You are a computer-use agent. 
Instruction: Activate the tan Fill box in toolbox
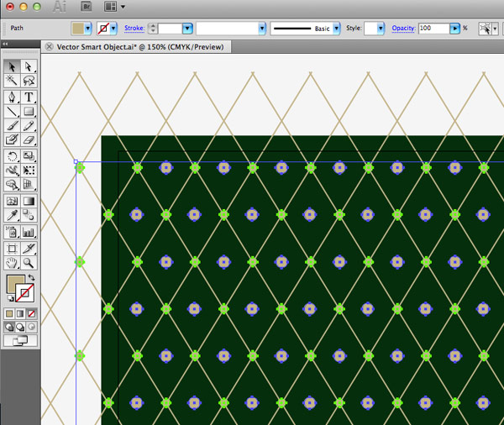pyautogui.click(x=13, y=281)
